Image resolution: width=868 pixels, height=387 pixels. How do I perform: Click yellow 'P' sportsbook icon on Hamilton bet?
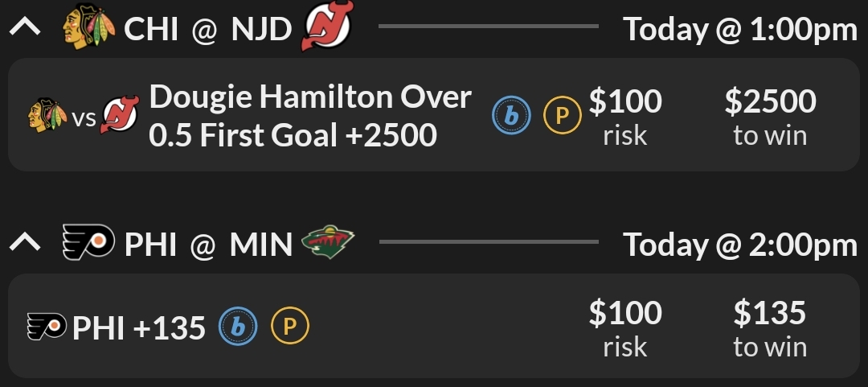563,117
